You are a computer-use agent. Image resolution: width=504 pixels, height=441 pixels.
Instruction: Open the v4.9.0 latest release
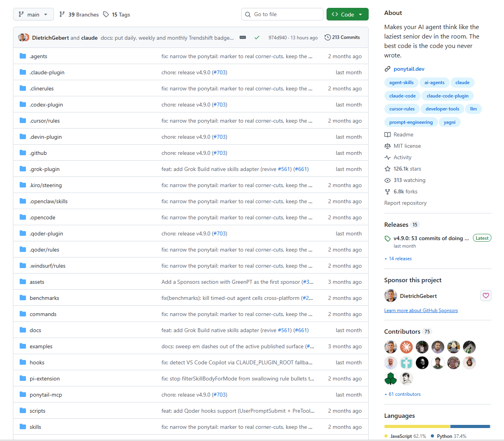(x=431, y=238)
